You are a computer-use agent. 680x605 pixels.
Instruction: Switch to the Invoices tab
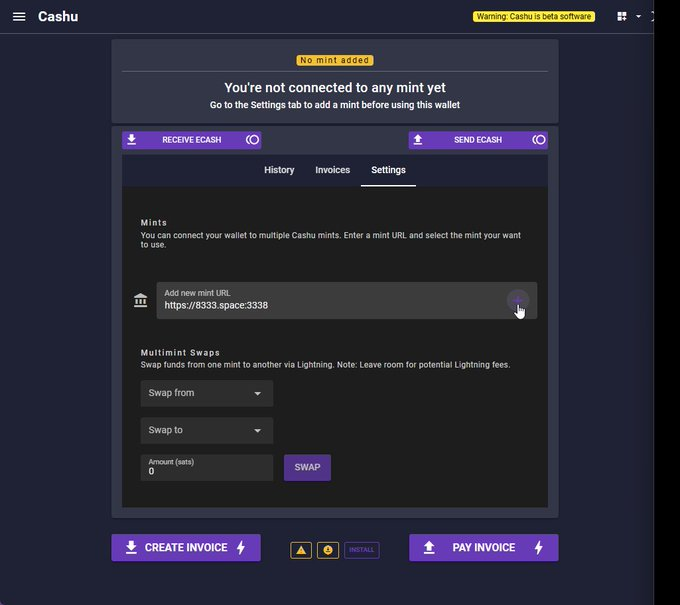point(333,170)
